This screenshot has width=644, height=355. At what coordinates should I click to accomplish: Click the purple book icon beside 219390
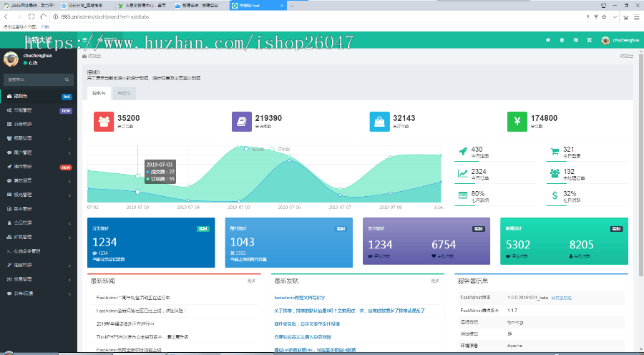pos(242,122)
